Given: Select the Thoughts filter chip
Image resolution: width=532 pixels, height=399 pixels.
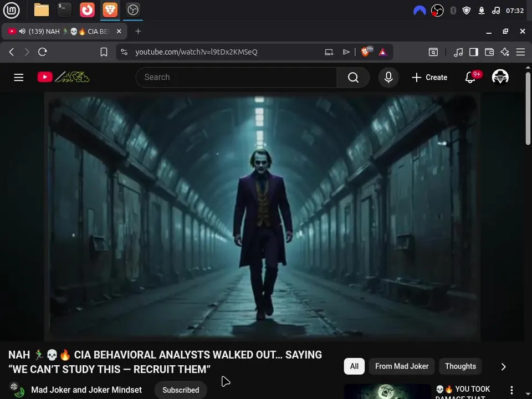Looking at the screenshot, I should tap(461, 366).
